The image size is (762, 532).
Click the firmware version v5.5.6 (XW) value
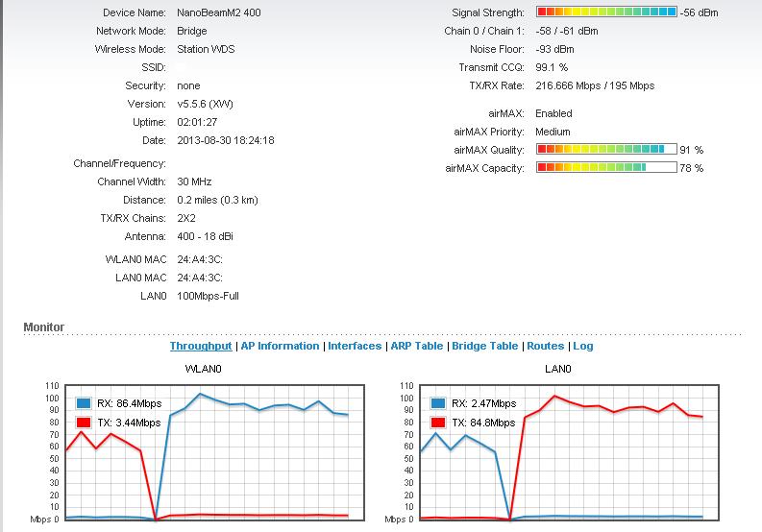205,104
